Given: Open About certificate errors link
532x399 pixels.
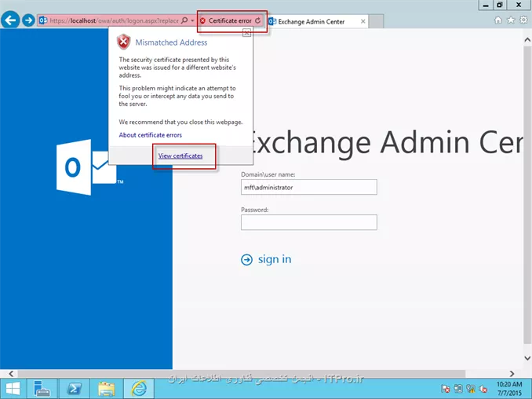Looking at the screenshot, I should tap(151, 135).
